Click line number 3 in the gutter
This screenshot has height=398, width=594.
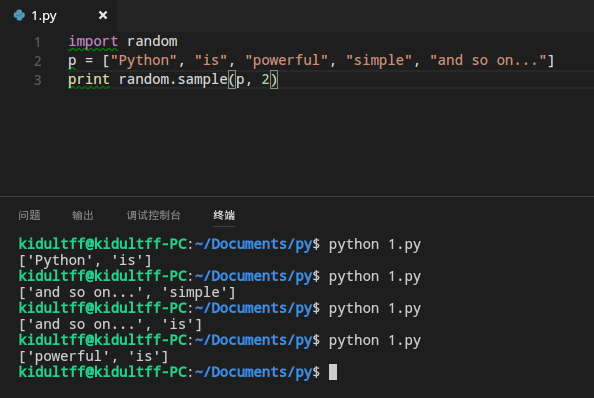[37, 80]
